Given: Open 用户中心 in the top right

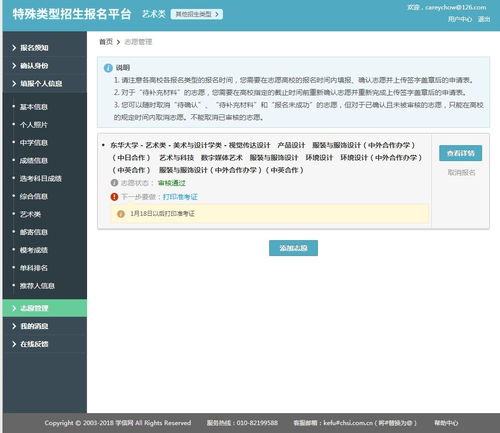Looking at the screenshot, I should tap(460, 19).
